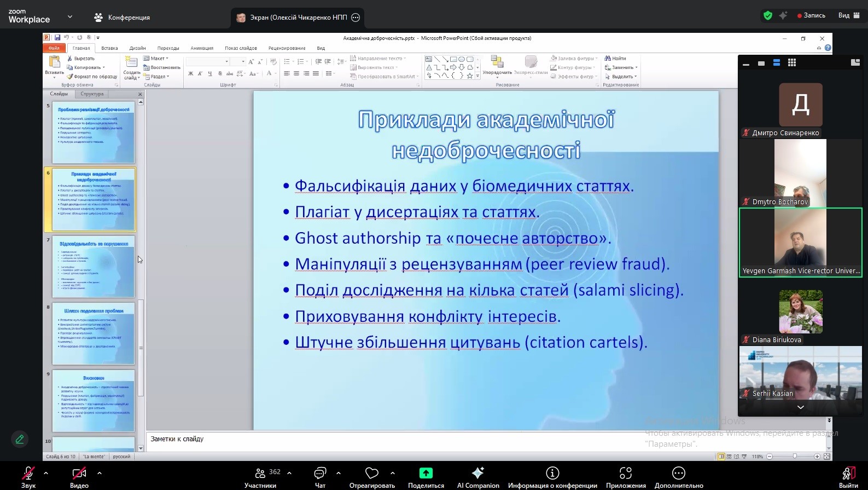
Task: Expand audio options arrow next to microphone
Action: pos(46,473)
